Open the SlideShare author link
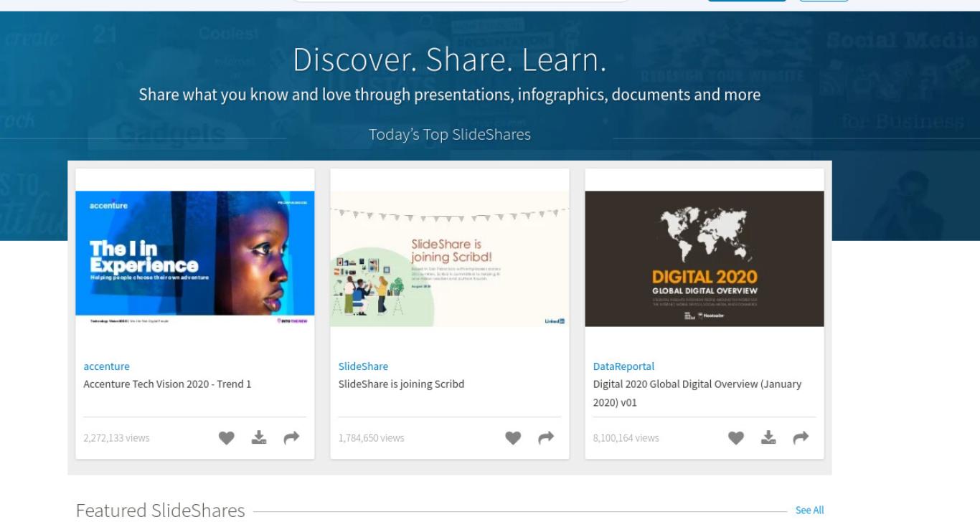980x522 pixels. click(x=363, y=366)
